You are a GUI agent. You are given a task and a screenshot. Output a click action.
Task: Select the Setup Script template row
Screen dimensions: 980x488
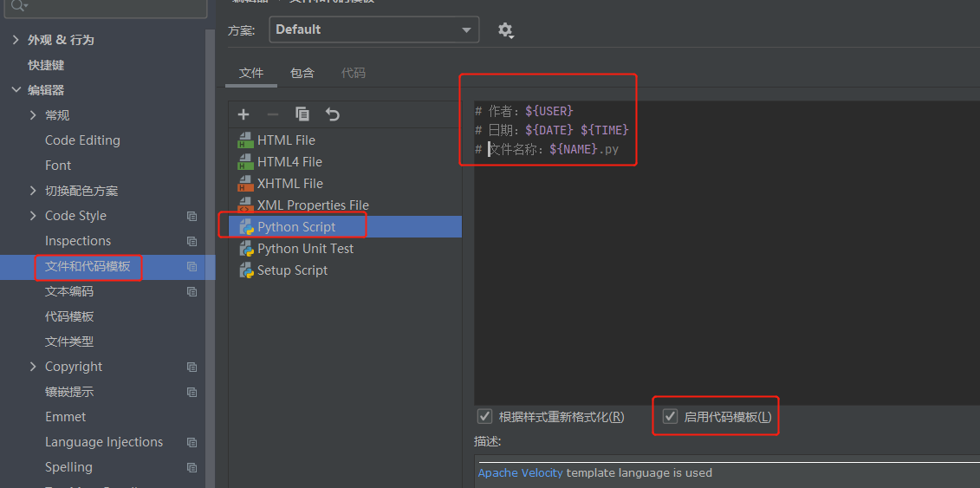pos(346,270)
